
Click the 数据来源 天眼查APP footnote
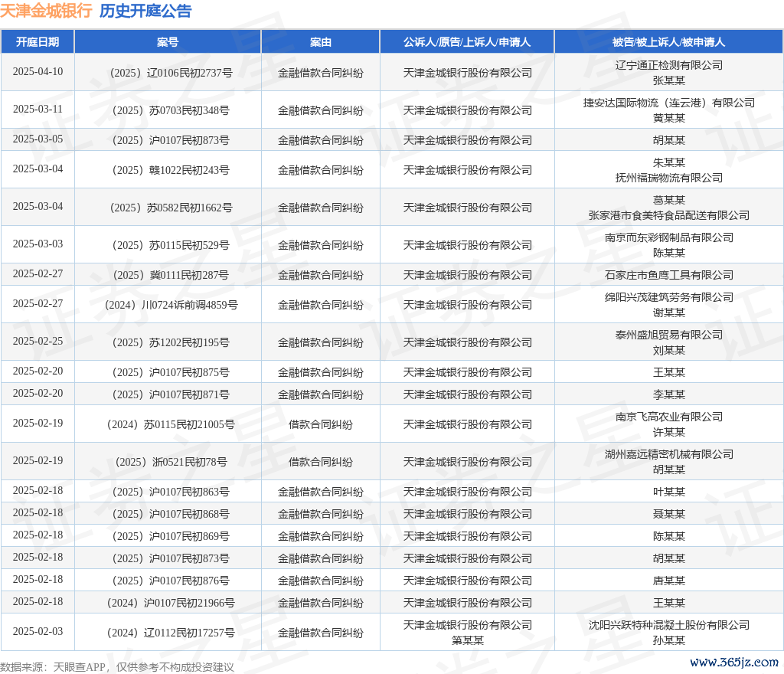click(x=117, y=667)
